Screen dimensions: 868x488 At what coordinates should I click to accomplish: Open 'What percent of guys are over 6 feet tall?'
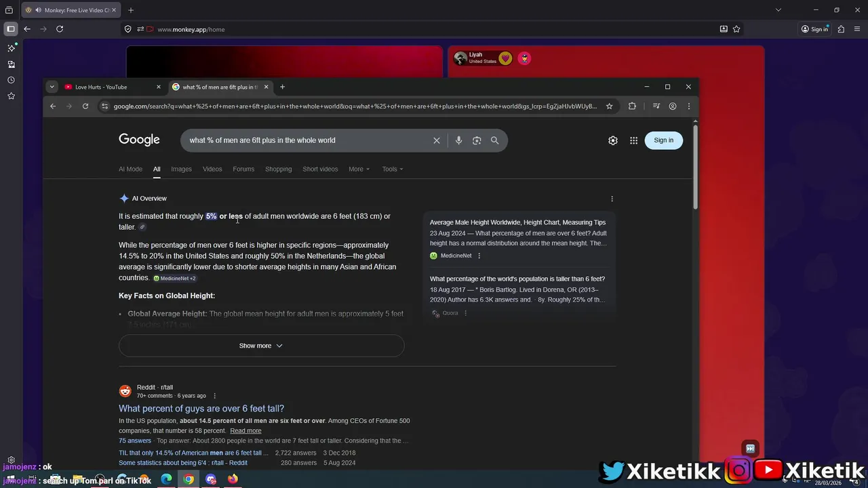pos(201,409)
